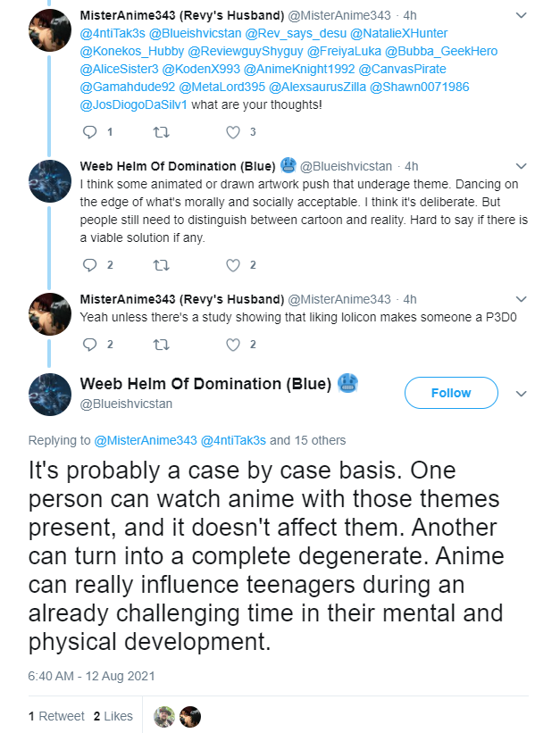Open MisterAnime343's avatar on first tweet
The image size is (560, 733).
tap(50, 30)
